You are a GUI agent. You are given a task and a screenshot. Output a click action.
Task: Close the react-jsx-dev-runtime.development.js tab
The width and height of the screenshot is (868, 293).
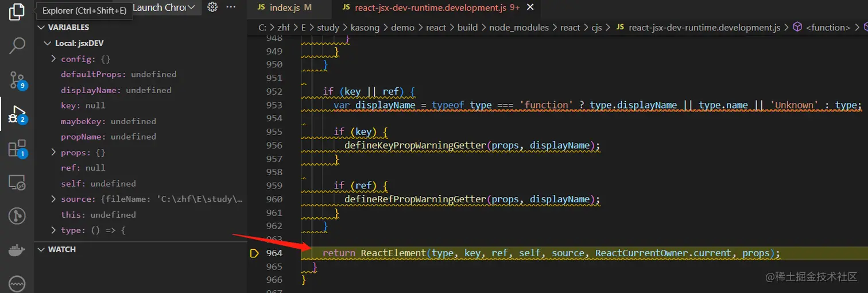[x=530, y=7]
